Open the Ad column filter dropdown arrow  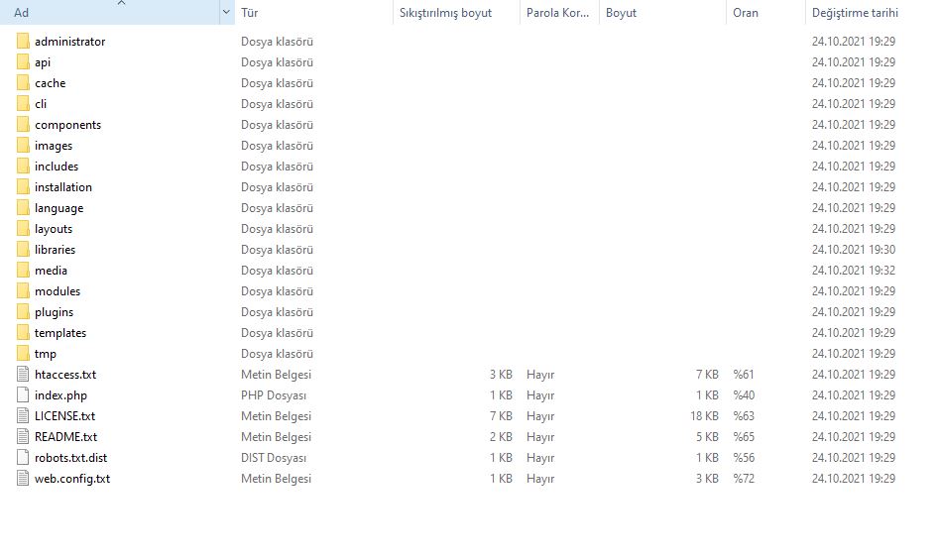(226, 12)
